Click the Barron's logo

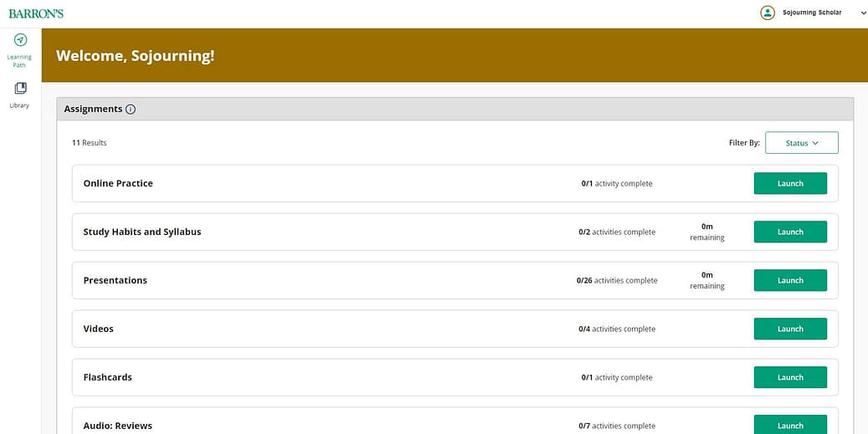[x=36, y=14]
